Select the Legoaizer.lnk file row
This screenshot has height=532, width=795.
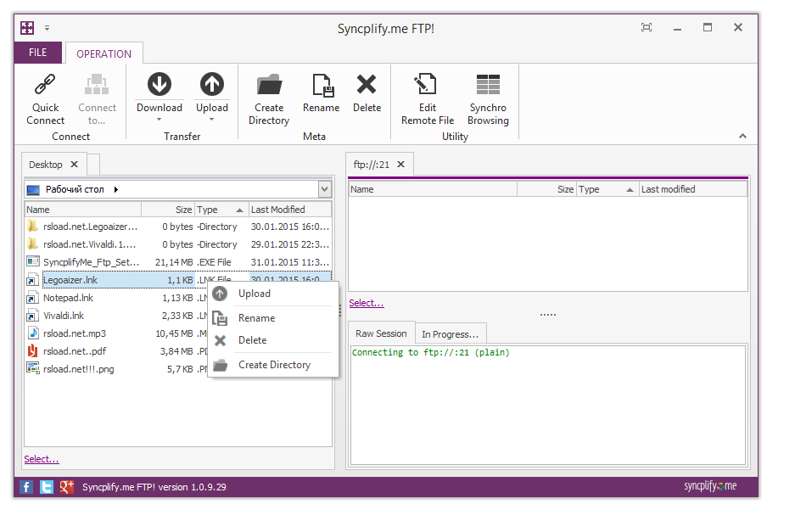(178, 280)
